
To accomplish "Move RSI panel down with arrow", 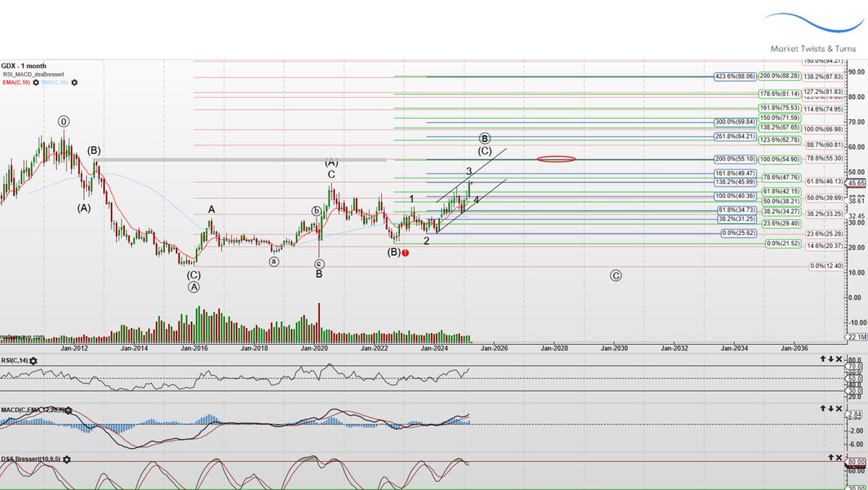I will [830, 359].
